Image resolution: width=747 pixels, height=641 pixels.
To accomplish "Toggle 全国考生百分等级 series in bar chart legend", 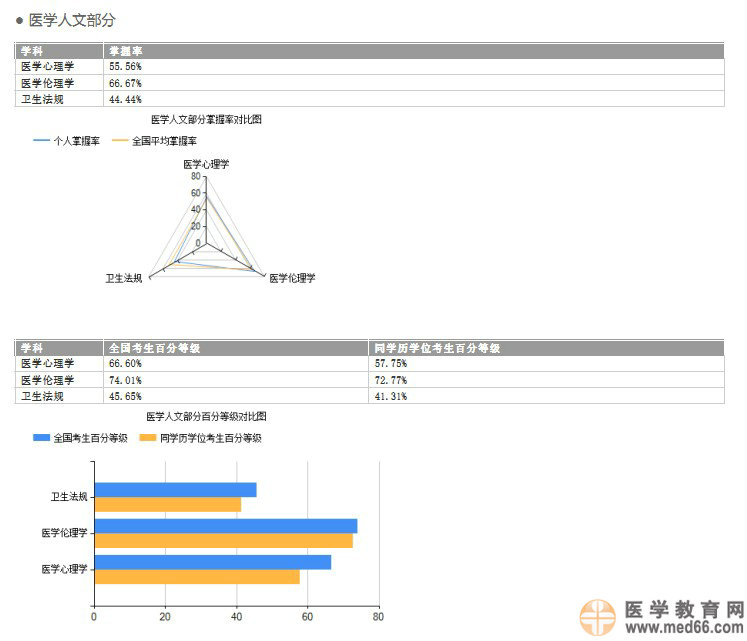I will click(90, 438).
